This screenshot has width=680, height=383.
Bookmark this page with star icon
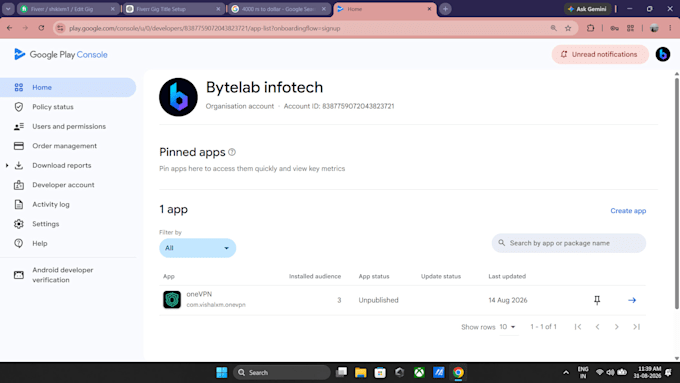[x=568, y=28]
